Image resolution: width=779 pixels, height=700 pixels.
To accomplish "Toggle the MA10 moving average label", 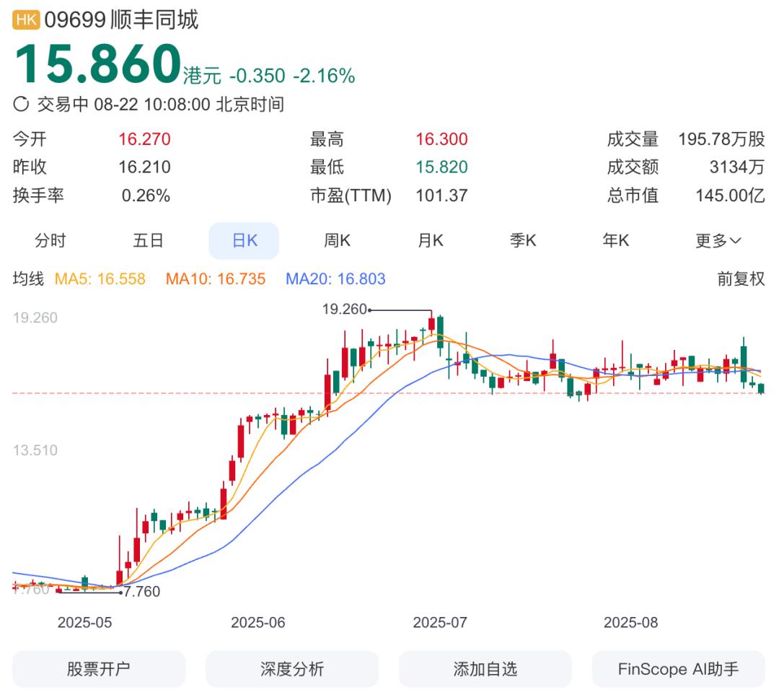I will pyautogui.click(x=216, y=279).
